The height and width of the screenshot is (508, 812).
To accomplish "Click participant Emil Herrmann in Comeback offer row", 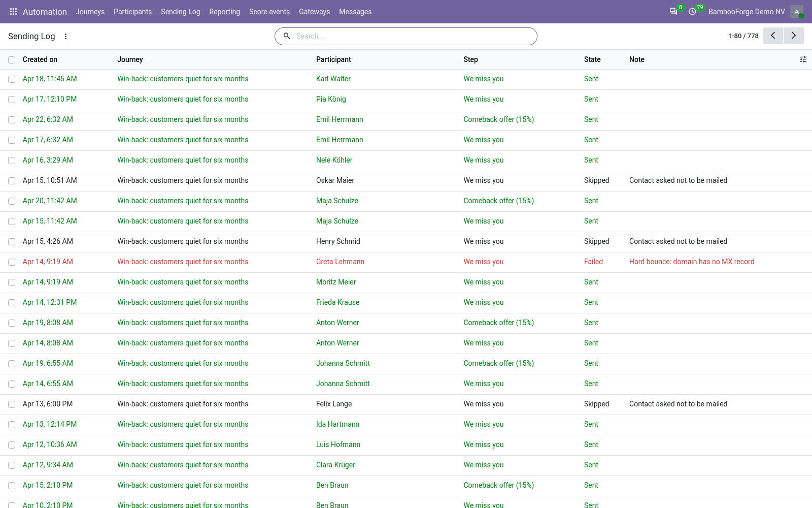I will click(x=340, y=119).
